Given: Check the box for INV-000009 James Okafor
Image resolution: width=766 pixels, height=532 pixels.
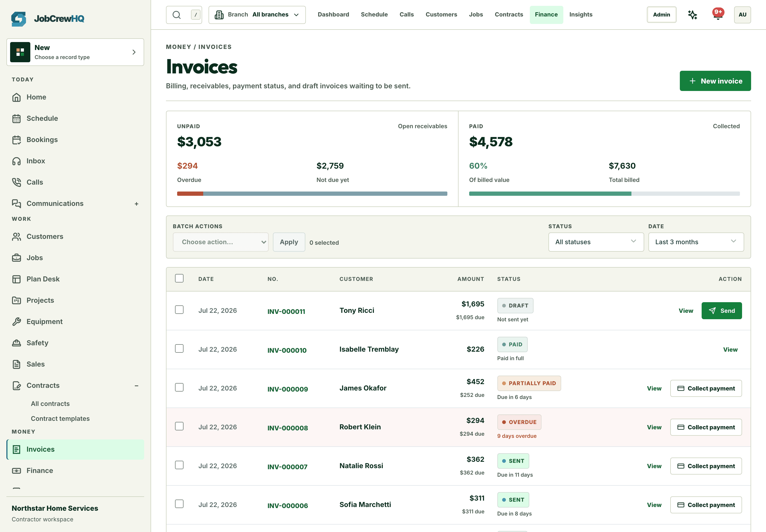Looking at the screenshot, I should click(179, 387).
